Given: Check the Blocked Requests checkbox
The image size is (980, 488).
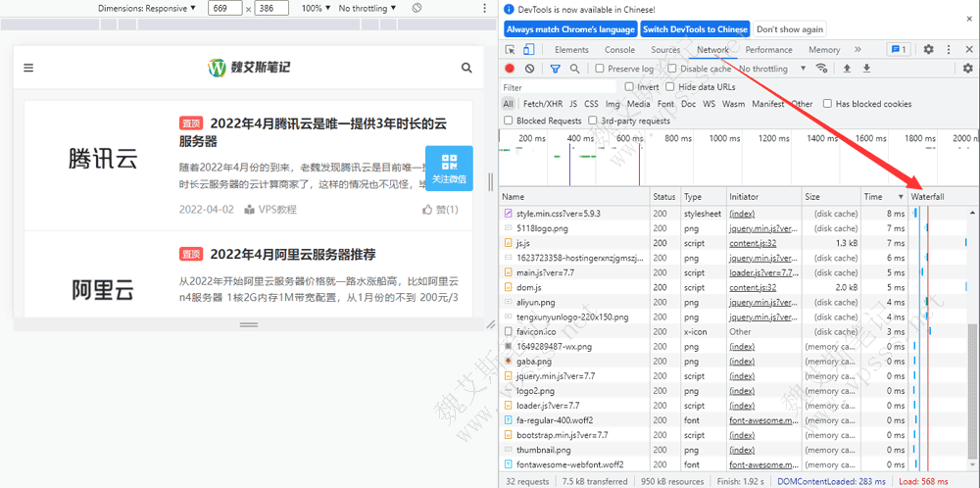Looking at the screenshot, I should [509, 121].
